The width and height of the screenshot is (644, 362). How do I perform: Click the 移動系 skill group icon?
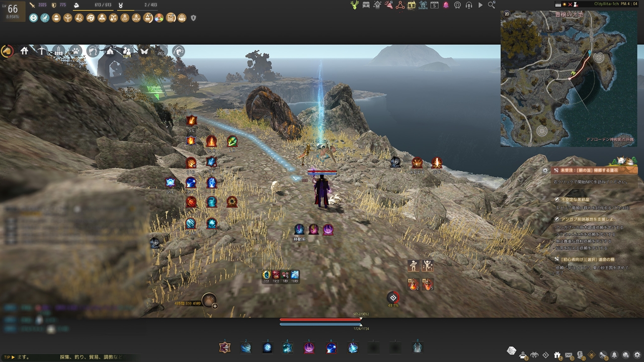coord(299,229)
